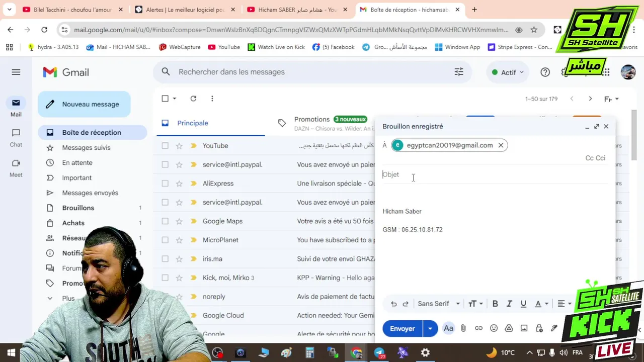The height and width of the screenshot is (362, 644).
Task: Insert files from Google Drive
Action: pos(509,328)
